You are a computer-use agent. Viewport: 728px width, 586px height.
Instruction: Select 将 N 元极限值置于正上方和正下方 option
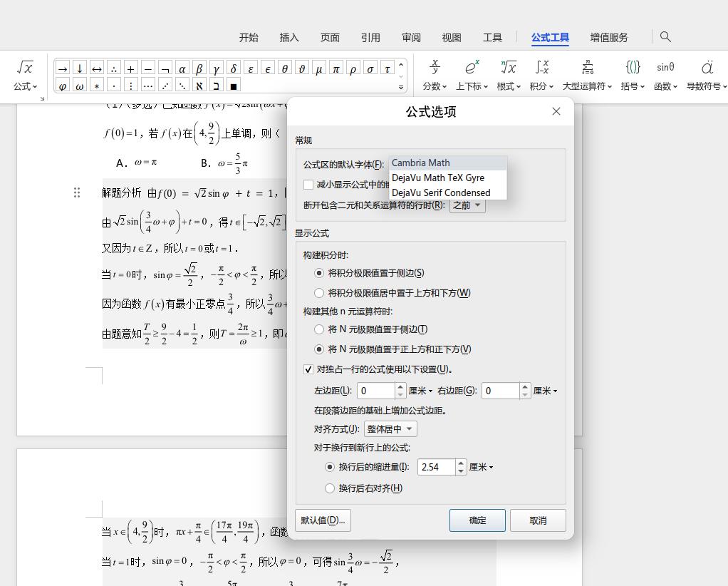click(319, 349)
